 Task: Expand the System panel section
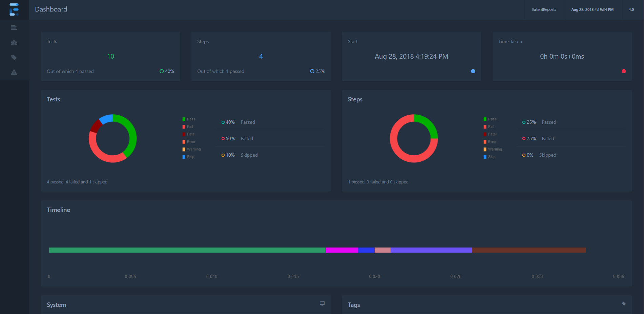coord(56,305)
